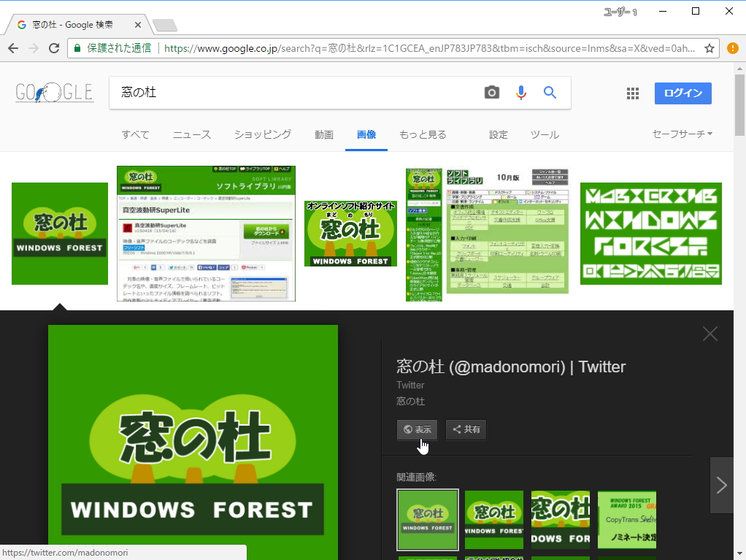Image resolution: width=746 pixels, height=560 pixels.
Task: Click the browser forward arrow
Action: [x=34, y=48]
